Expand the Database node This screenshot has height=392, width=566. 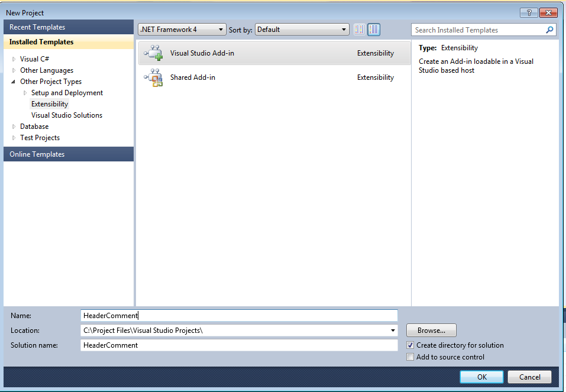[x=14, y=127]
